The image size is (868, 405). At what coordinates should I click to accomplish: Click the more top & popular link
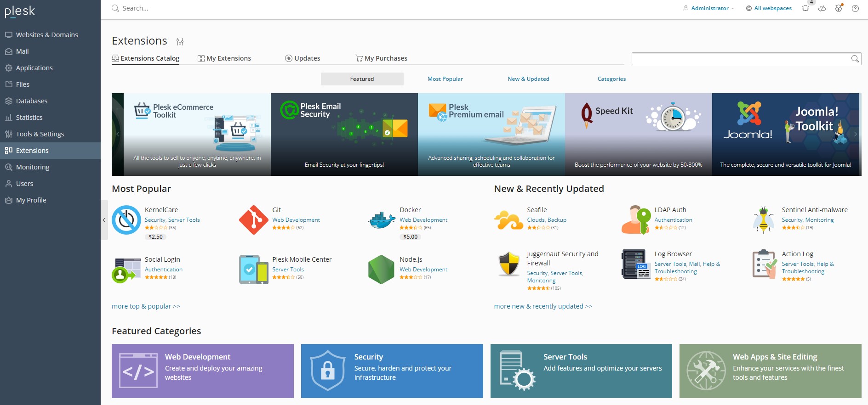tap(146, 306)
